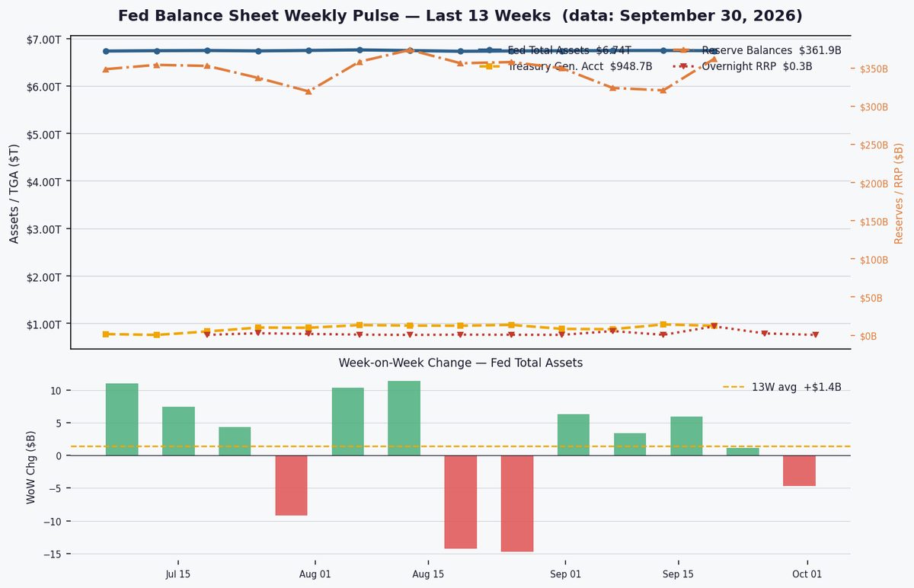This screenshot has height=588, width=914.
Task: Select the 'Treasury Gen. Acct $948.7B' legend entry
Action: point(565,66)
